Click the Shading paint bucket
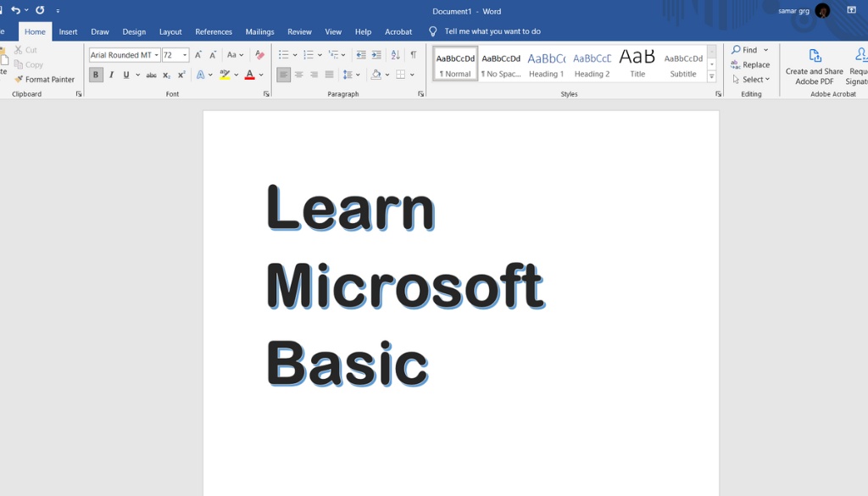Image resolution: width=868 pixels, height=496 pixels. [376, 75]
